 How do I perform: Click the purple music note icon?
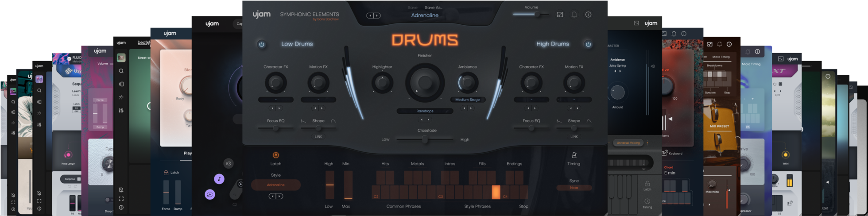point(219,179)
